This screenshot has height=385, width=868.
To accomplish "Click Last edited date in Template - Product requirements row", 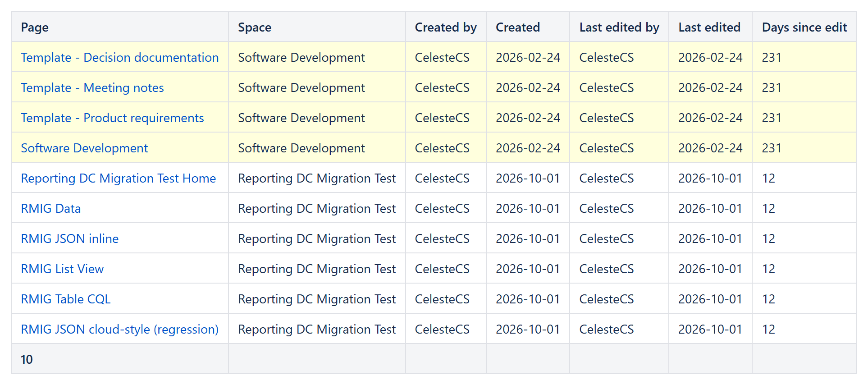I will tap(710, 118).
